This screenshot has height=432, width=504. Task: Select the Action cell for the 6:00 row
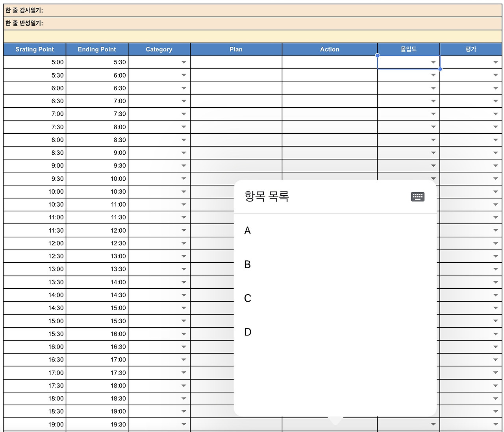[x=330, y=88]
